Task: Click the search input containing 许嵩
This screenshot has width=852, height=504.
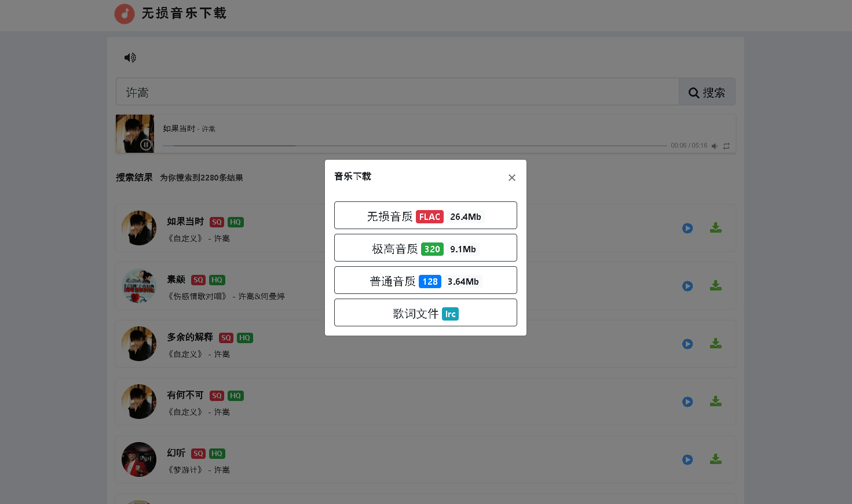Action: coord(397,91)
